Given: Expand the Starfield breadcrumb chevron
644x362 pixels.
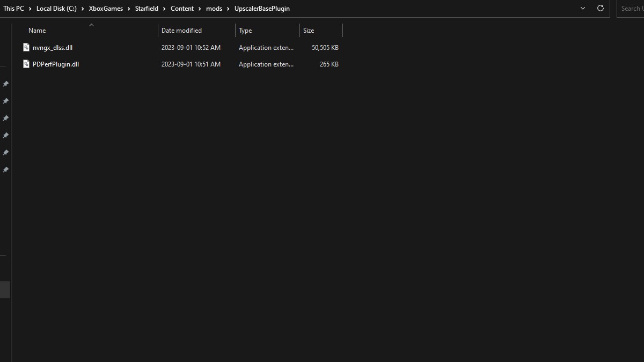Looking at the screenshot, I should [165, 9].
